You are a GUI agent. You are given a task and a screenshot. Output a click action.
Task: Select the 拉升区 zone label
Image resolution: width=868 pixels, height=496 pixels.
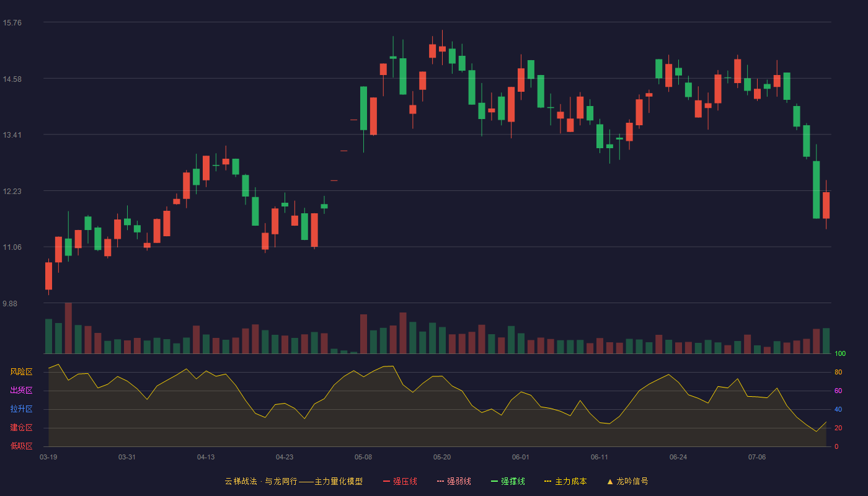(x=21, y=409)
